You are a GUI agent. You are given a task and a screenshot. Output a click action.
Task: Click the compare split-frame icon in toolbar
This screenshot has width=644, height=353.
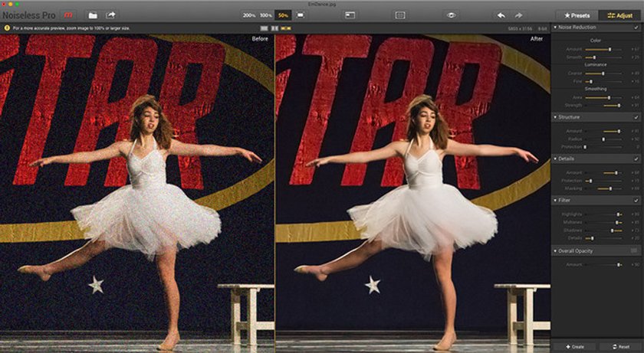(x=400, y=15)
